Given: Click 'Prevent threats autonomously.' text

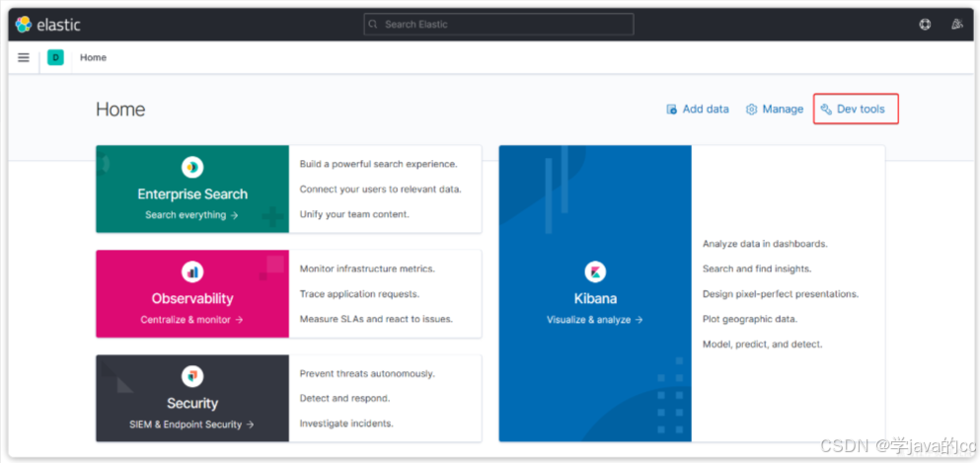Looking at the screenshot, I should pyautogui.click(x=367, y=373).
